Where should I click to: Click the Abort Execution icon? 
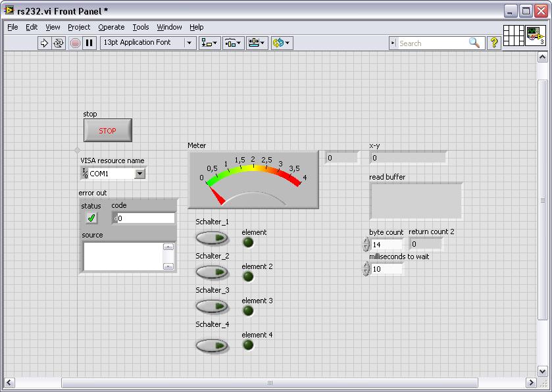pyautogui.click(x=75, y=43)
